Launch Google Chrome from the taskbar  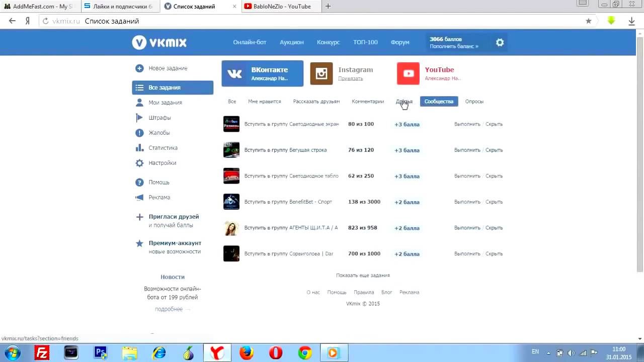point(304,353)
